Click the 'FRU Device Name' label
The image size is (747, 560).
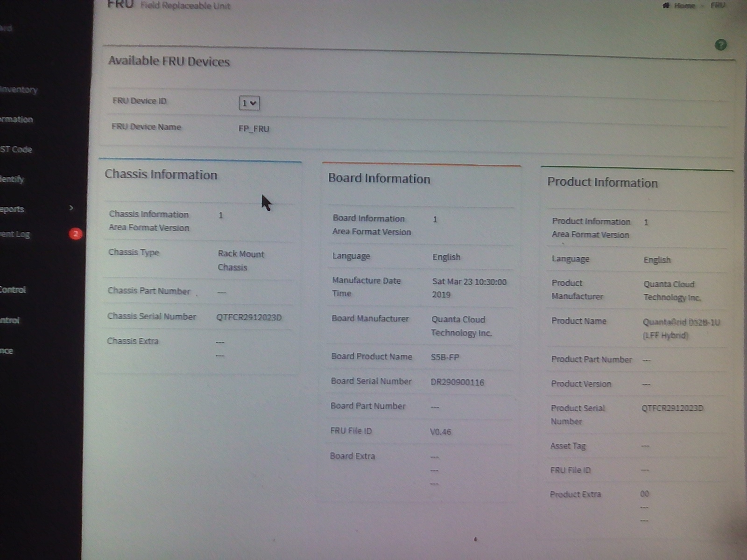point(146,127)
